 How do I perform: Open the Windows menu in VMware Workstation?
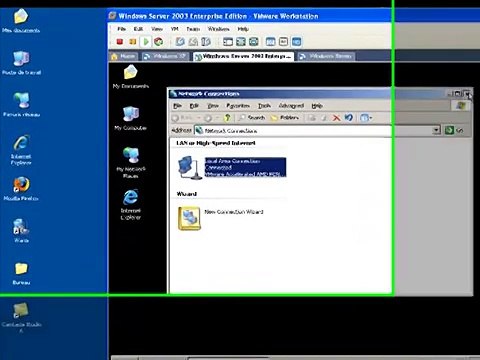(219, 29)
